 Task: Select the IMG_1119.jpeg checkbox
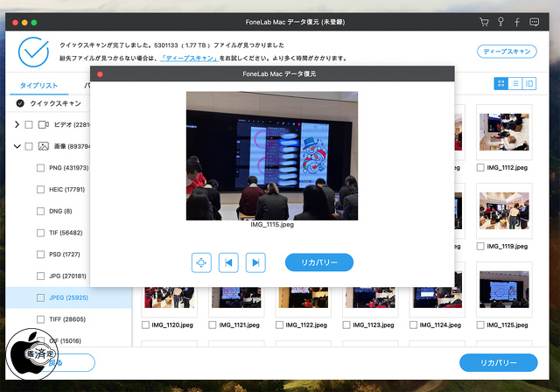pos(480,247)
